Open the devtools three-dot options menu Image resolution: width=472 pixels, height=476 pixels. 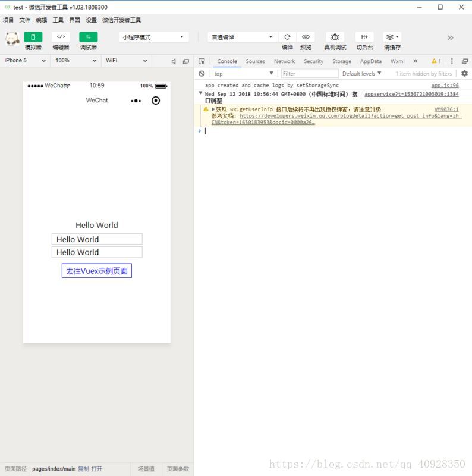452,61
